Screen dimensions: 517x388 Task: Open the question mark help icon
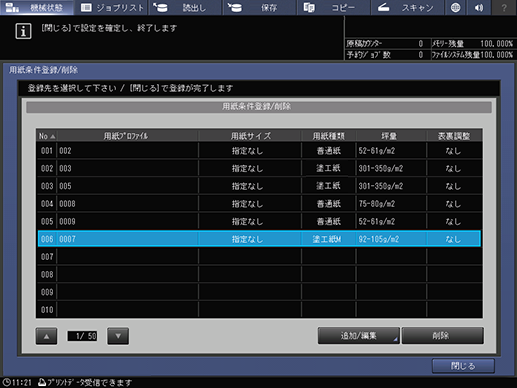tap(504, 7)
